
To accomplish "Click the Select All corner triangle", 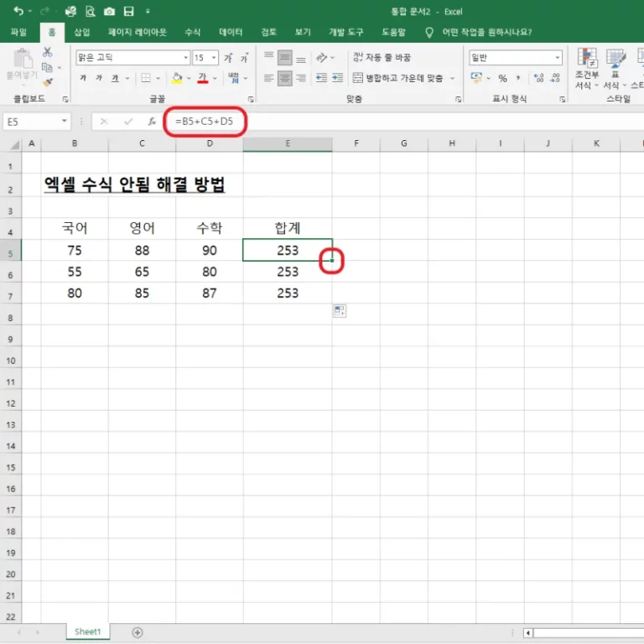I will point(15,144).
